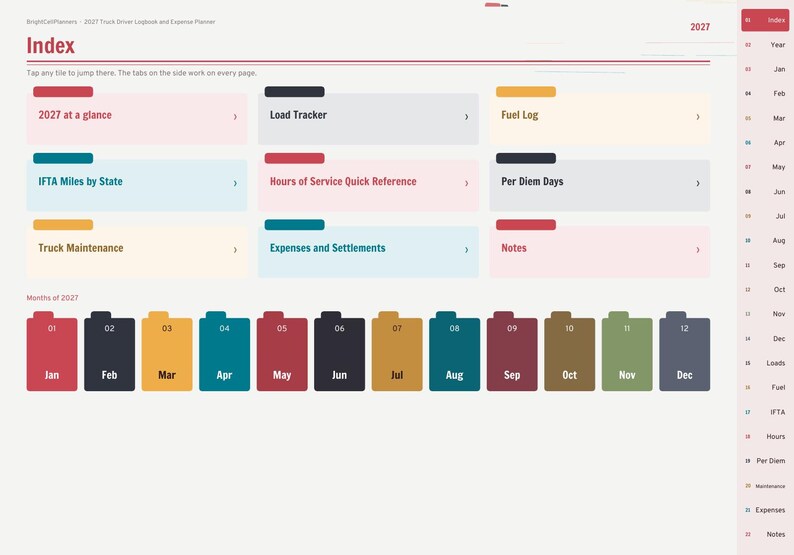Screen dimensions: 794x555
Task: Select the Index side tab
Action: (765, 20)
